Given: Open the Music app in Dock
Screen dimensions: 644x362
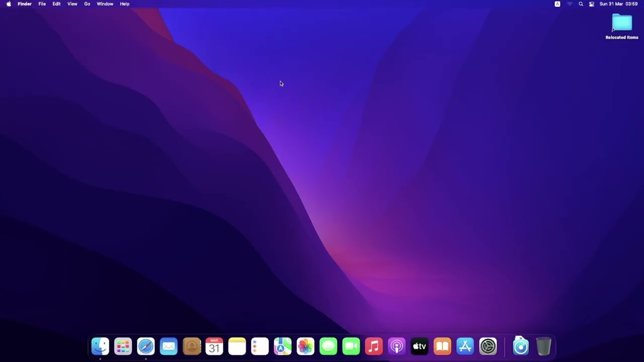Looking at the screenshot, I should pos(374,346).
